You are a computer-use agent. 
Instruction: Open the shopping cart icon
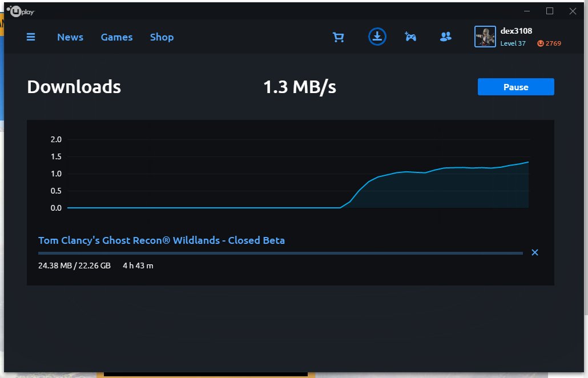[339, 37]
